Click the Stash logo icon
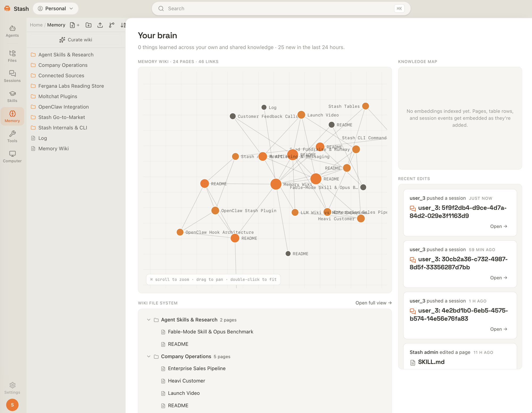532x413 pixels. pos(7,9)
